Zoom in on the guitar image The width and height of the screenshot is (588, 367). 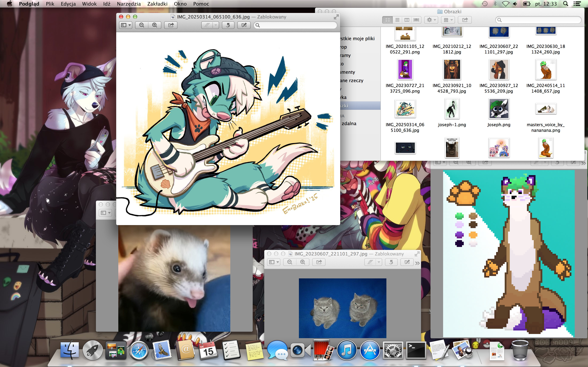click(x=155, y=25)
